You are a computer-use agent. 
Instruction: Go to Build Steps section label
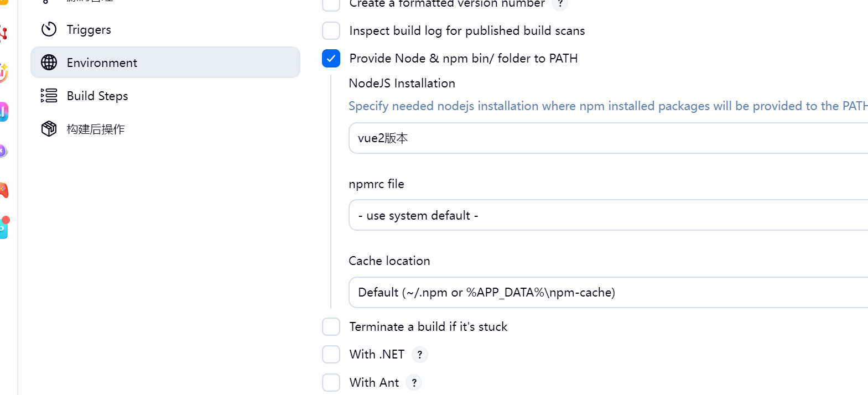pyautogui.click(x=97, y=96)
